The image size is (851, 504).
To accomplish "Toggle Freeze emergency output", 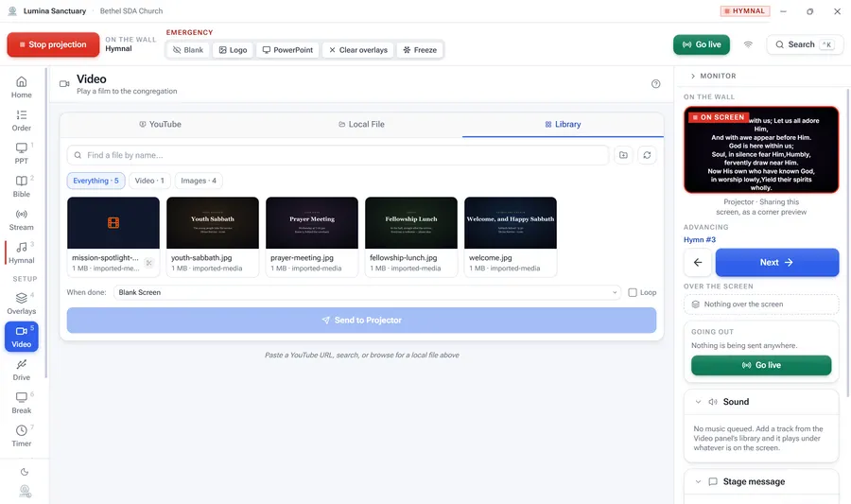I will [x=420, y=50].
